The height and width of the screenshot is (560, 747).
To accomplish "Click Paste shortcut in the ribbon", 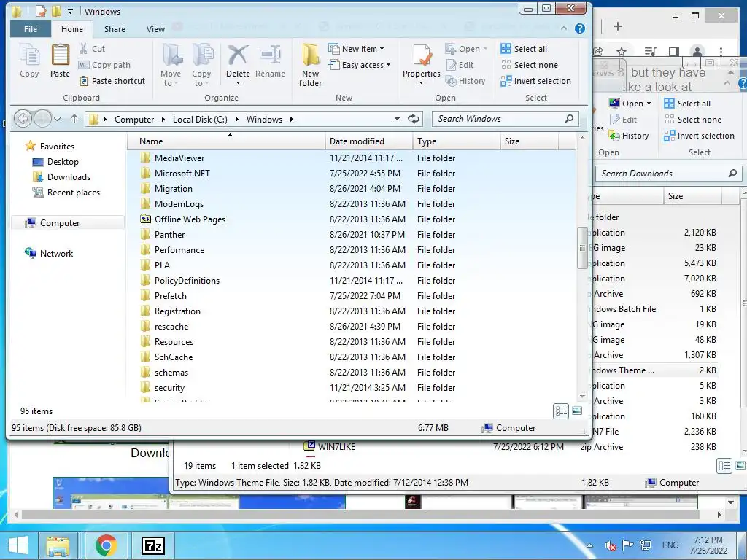I will [x=112, y=81].
